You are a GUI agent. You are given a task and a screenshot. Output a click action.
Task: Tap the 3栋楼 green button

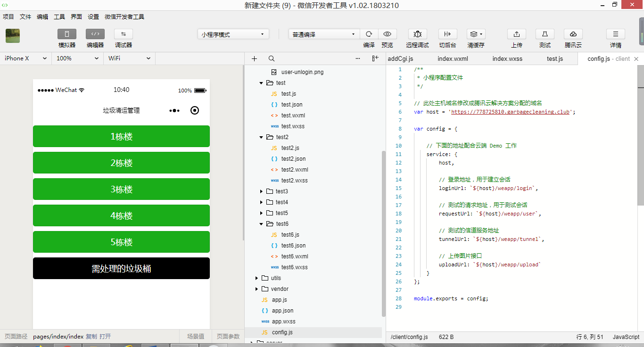[x=121, y=190]
